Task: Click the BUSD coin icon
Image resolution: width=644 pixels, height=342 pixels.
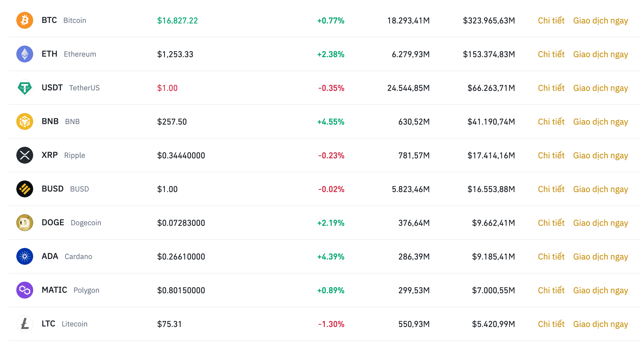Action: click(x=25, y=189)
